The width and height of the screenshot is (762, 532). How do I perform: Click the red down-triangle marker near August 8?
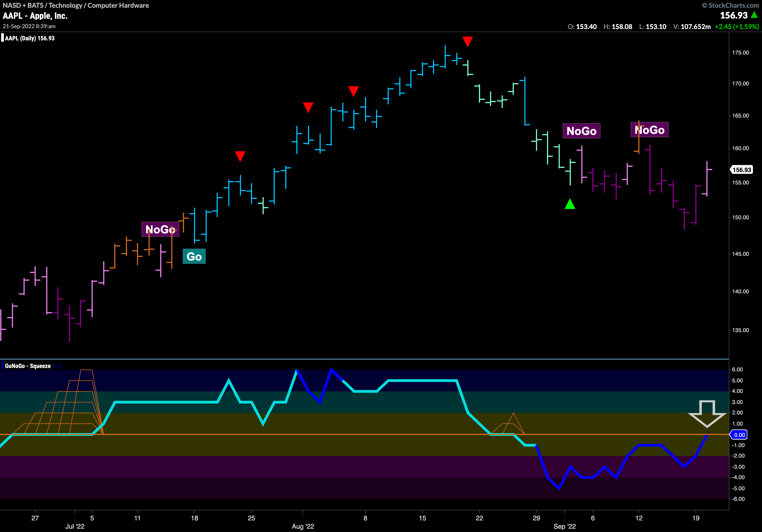click(x=353, y=91)
